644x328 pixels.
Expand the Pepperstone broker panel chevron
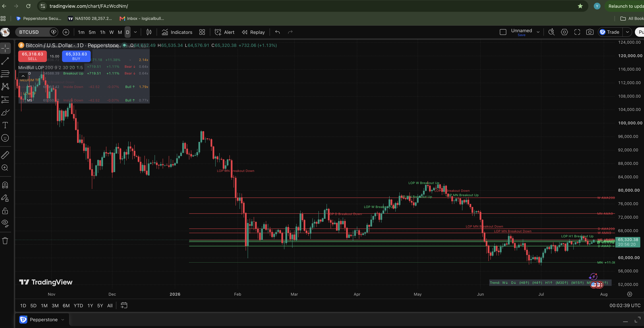pos(63,320)
